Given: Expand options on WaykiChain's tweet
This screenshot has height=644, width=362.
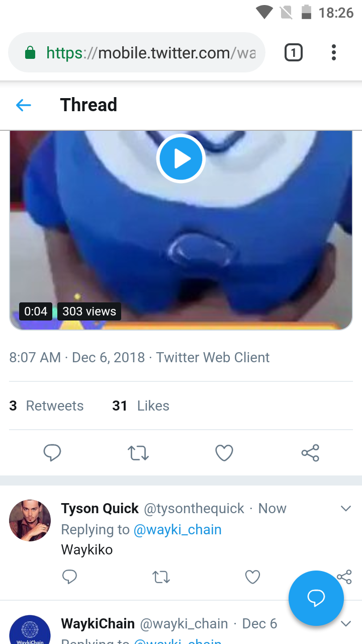Looking at the screenshot, I should pos(345,623).
